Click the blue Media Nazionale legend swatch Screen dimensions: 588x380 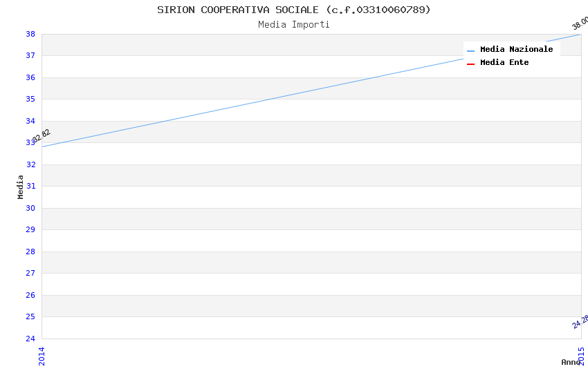point(471,50)
